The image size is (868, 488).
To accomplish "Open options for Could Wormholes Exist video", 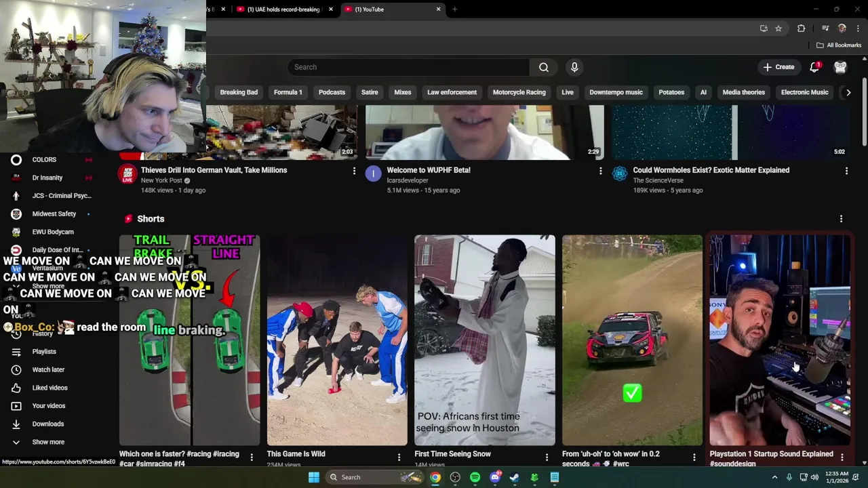I will coord(846,171).
